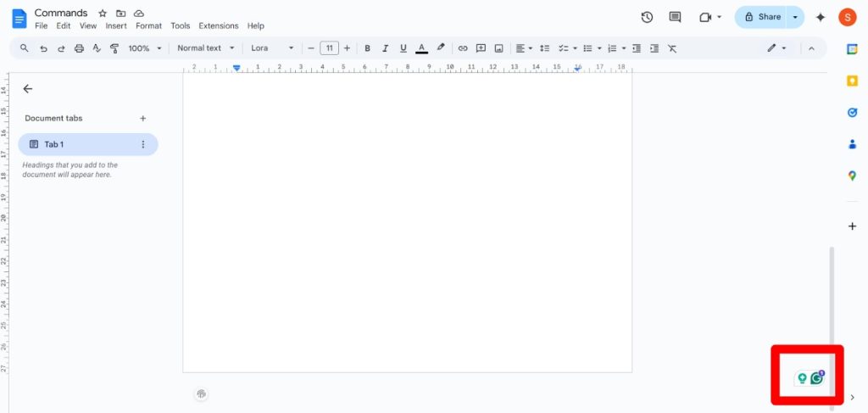Show all comments
The height and width of the screenshot is (413, 868).
point(675,17)
